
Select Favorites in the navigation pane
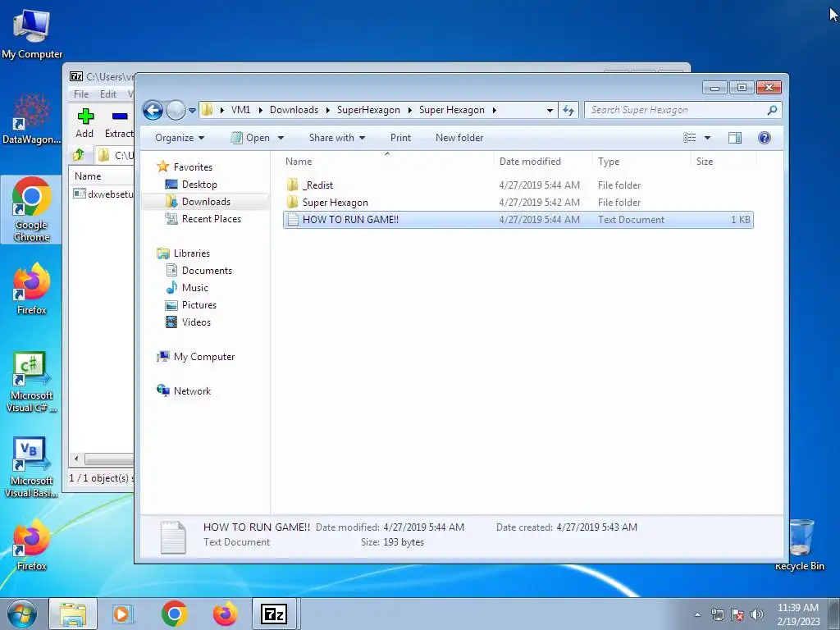pos(193,167)
